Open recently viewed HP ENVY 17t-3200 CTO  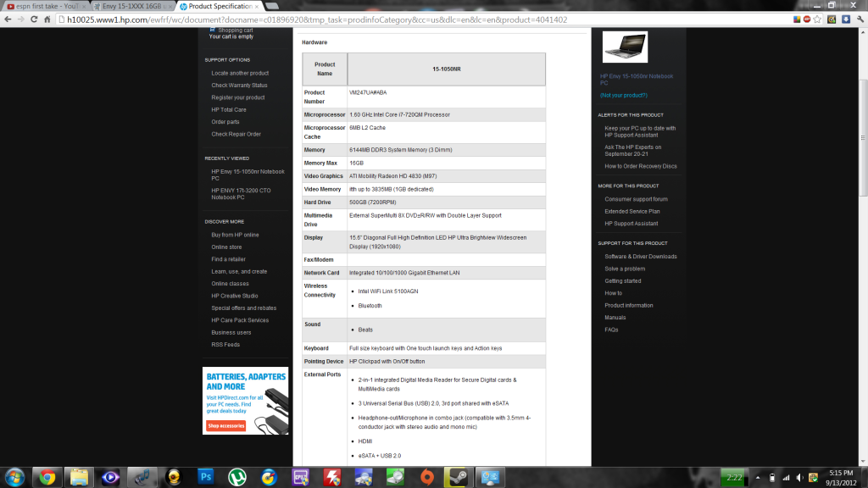click(x=241, y=194)
